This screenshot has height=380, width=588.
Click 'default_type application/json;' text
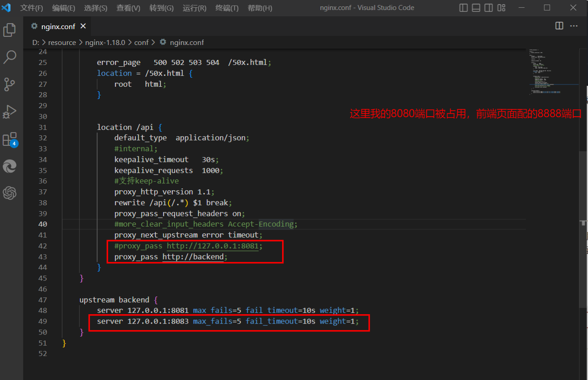tap(182, 138)
